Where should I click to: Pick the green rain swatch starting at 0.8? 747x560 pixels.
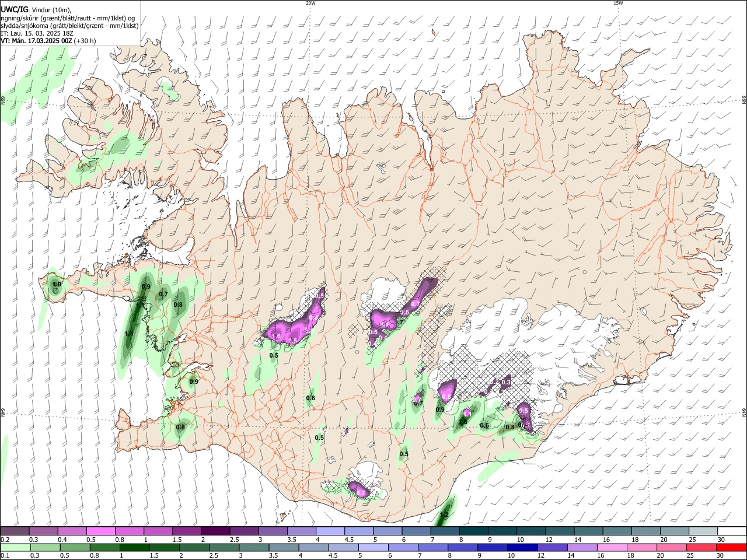pyautogui.click(x=104, y=547)
